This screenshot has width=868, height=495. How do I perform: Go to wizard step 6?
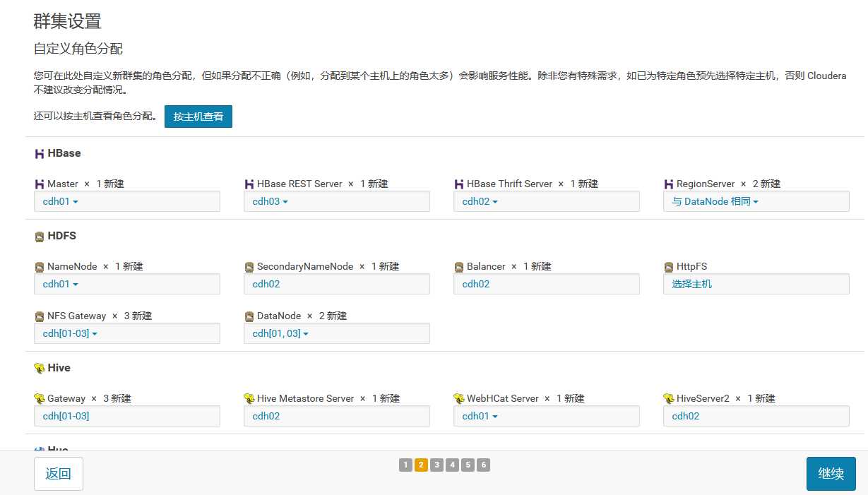[x=483, y=465]
